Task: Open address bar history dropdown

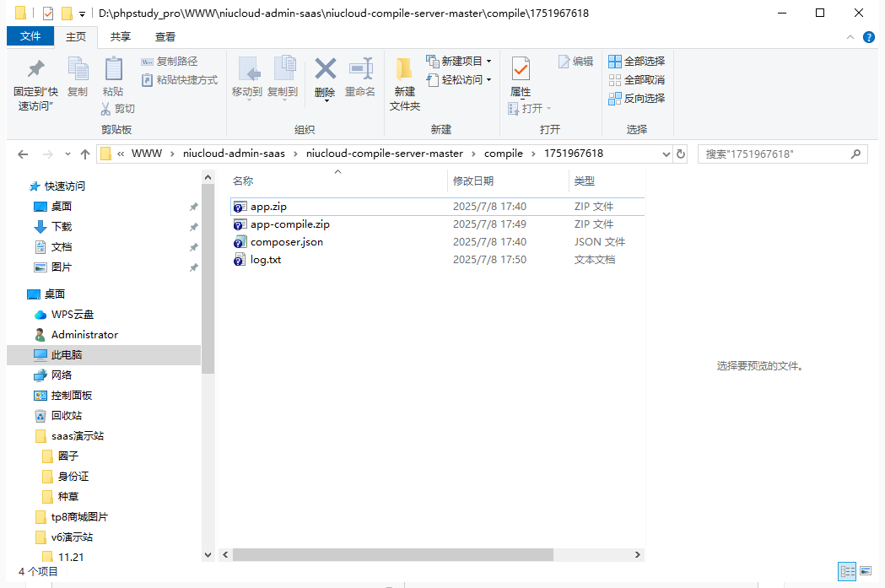Action: click(666, 154)
